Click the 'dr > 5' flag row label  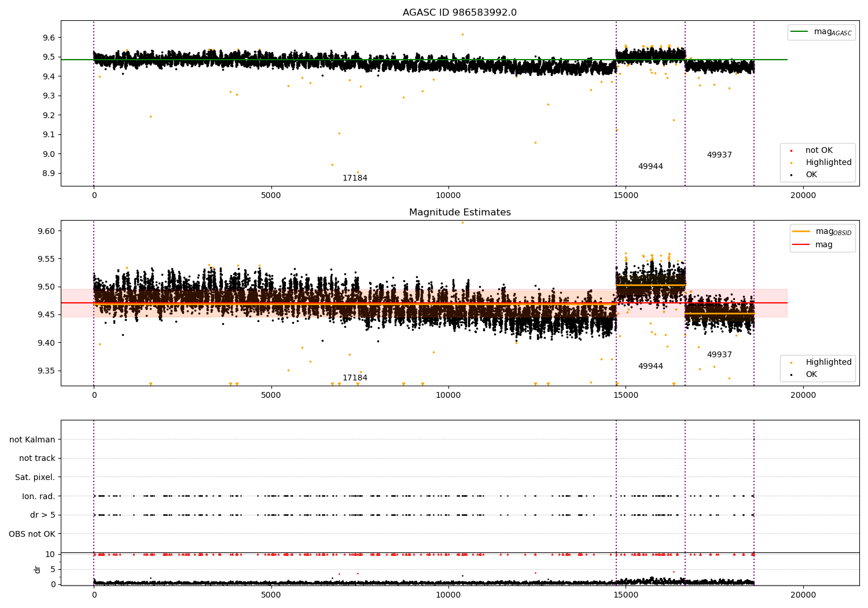(x=43, y=515)
